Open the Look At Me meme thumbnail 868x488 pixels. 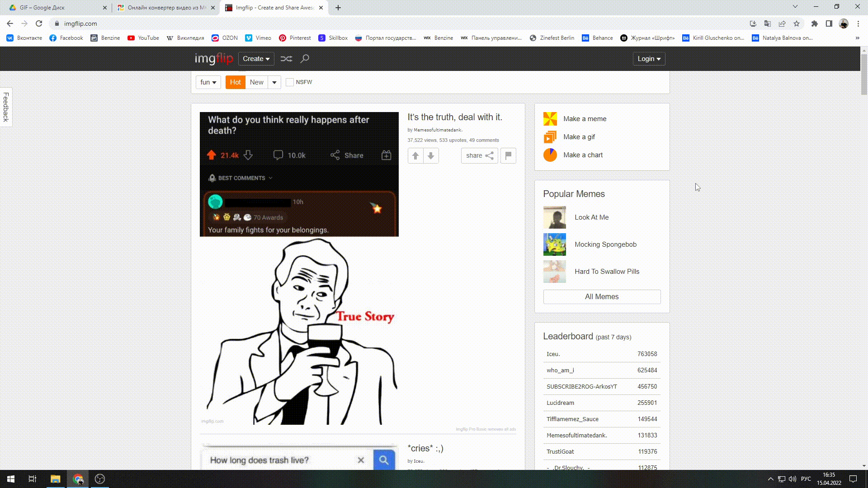[x=554, y=217]
